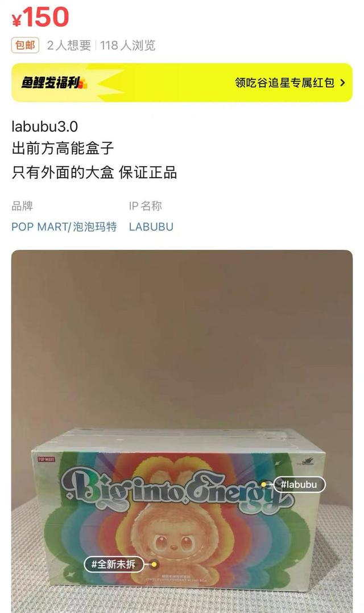The height and width of the screenshot is (613, 364).
Task: Click the 品牌 field label
Action: click(x=22, y=206)
